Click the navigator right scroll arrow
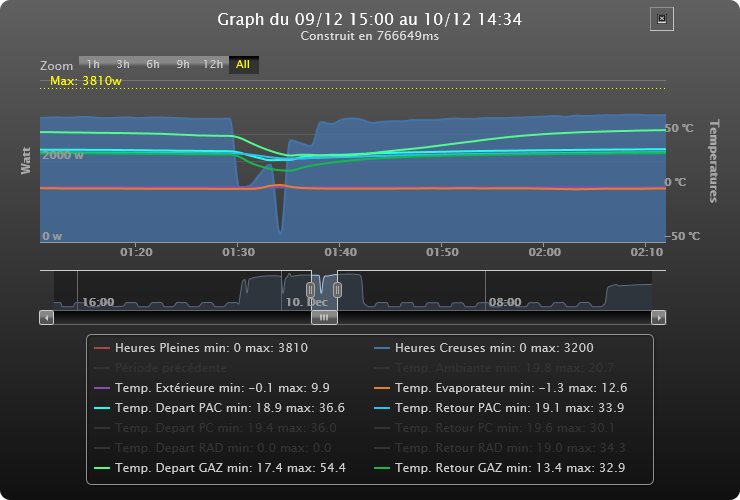 click(x=658, y=317)
